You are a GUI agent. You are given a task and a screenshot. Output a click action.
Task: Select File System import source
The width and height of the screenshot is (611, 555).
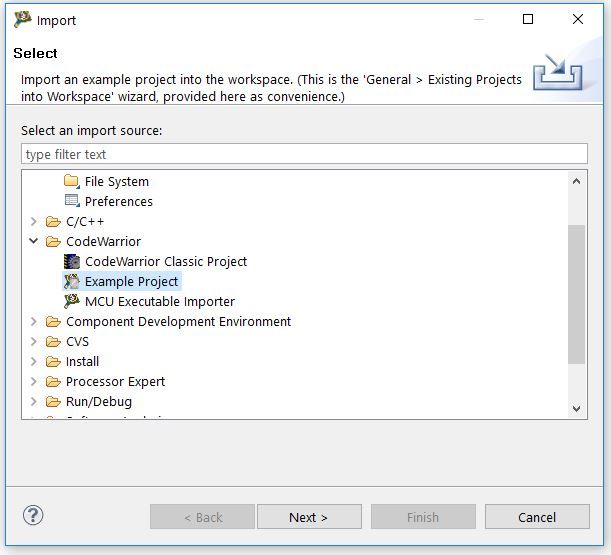click(x=117, y=182)
